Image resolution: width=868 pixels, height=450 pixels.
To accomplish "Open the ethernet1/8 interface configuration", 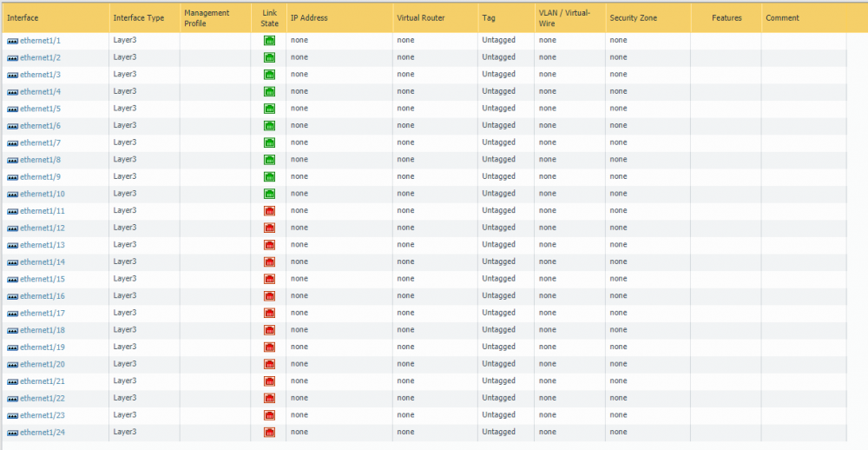I will (41, 160).
